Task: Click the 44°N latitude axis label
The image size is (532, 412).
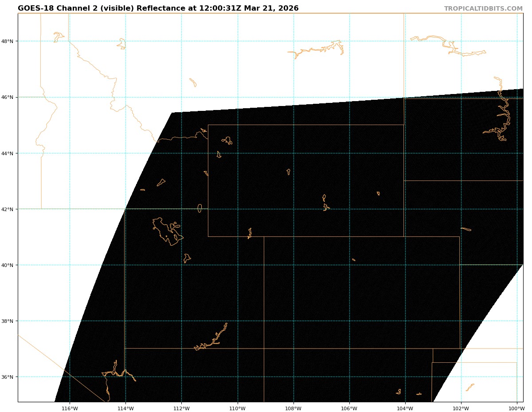Action: [x=9, y=153]
